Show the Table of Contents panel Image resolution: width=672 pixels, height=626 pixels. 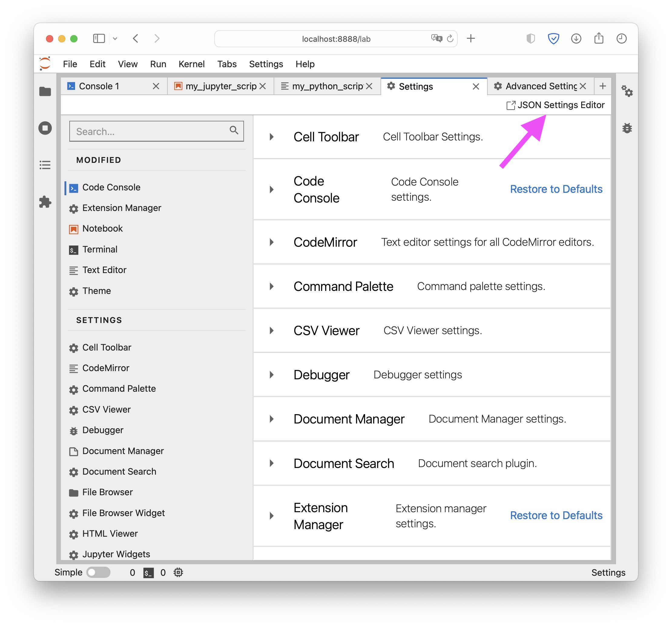(45, 165)
